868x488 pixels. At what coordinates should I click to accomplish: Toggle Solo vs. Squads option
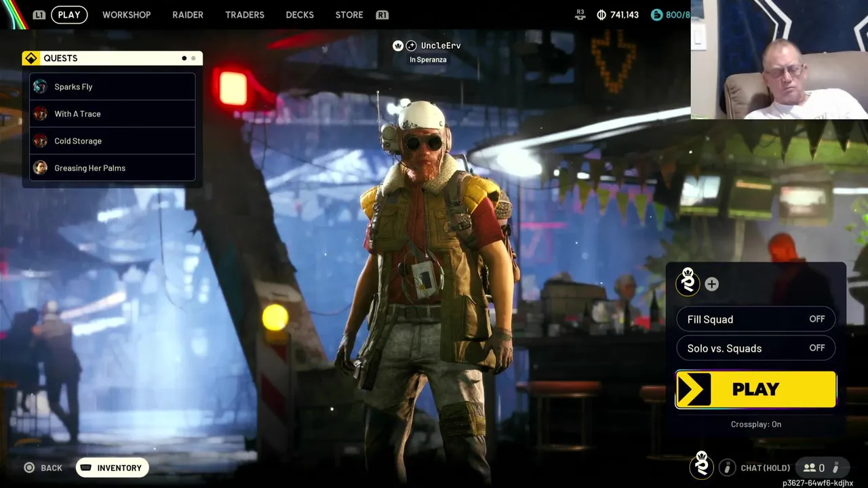click(756, 348)
